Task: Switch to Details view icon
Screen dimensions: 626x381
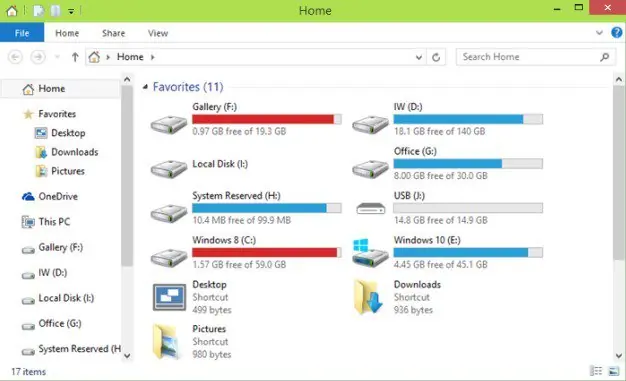Action: click(596, 371)
